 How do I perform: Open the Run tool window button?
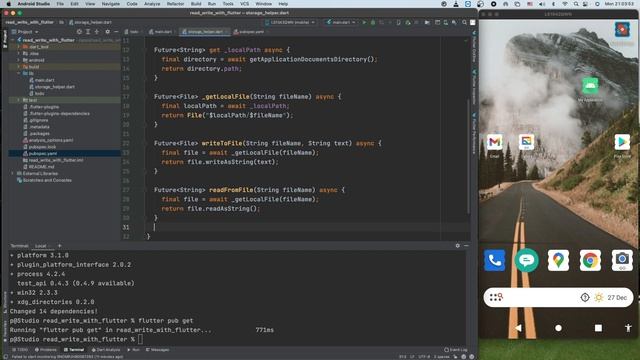pyautogui.click(x=133, y=350)
